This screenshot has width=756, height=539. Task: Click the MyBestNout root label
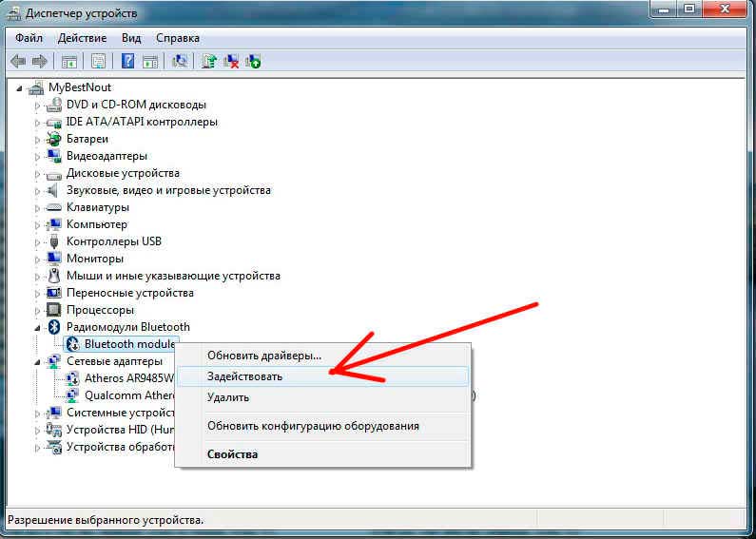pyautogui.click(x=80, y=87)
